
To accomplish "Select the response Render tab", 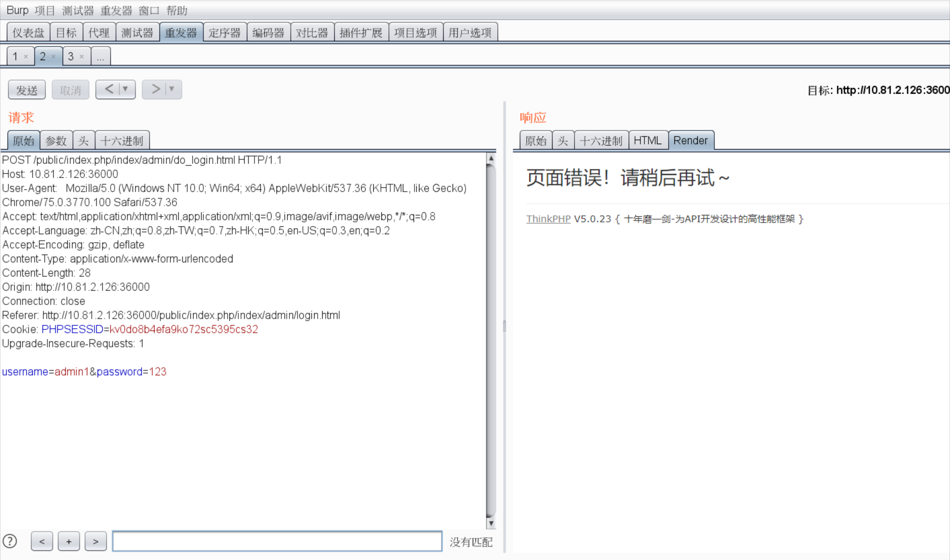I will 691,141.
